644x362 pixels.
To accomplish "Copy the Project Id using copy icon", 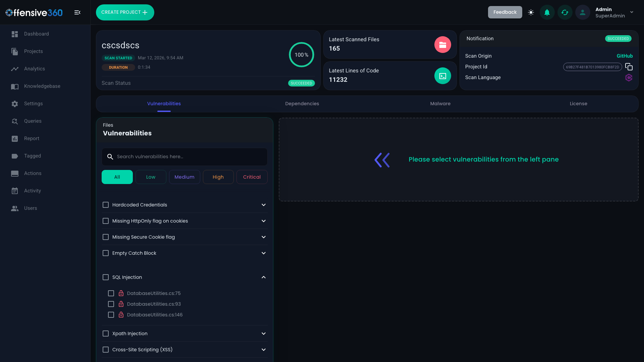I will 629,67.
